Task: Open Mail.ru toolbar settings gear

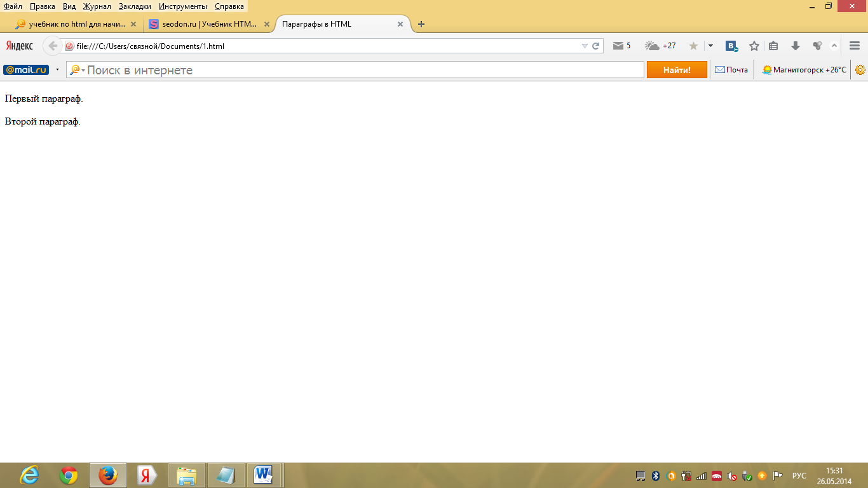Action: [x=860, y=70]
